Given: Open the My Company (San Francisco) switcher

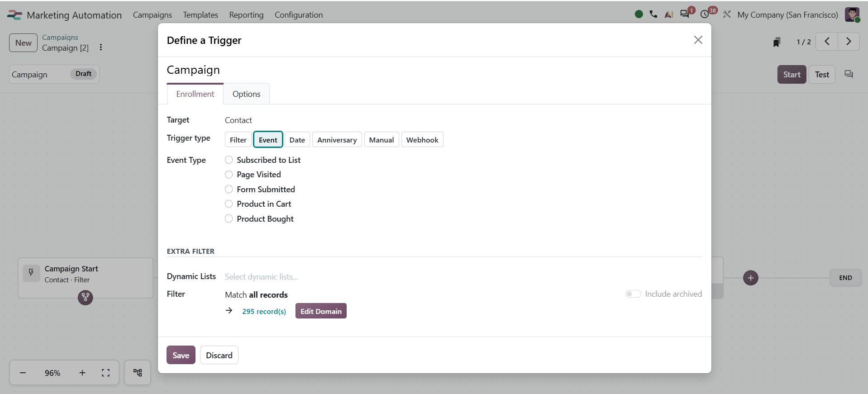Looking at the screenshot, I should pyautogui.click(x=788, y=15).
